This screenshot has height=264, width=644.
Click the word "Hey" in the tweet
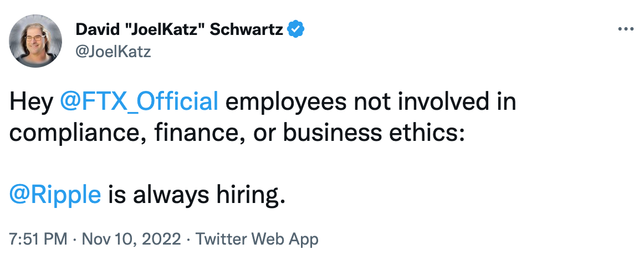pos(31,103)
